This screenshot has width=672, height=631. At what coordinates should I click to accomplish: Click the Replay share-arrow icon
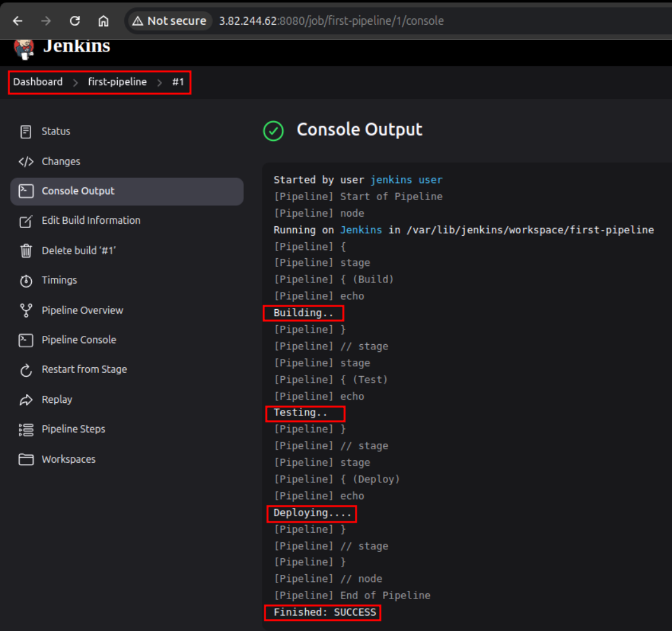tap(25, 400)
